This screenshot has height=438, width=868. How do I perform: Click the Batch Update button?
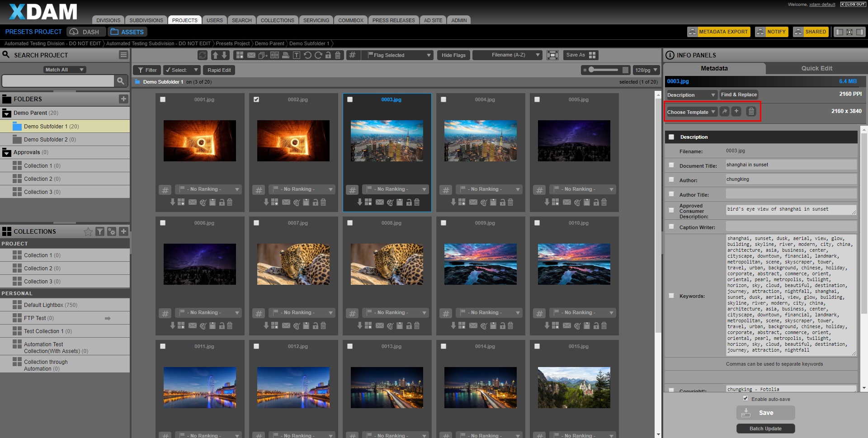coord(765,429)
